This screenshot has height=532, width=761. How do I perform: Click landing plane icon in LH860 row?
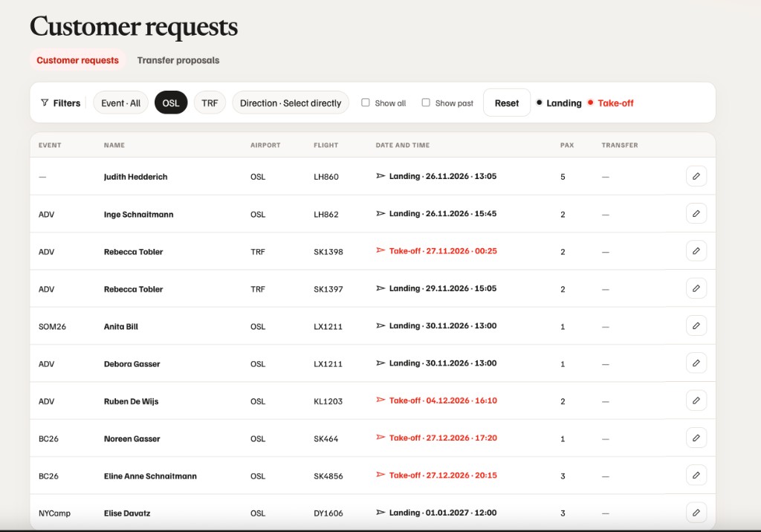380,175
